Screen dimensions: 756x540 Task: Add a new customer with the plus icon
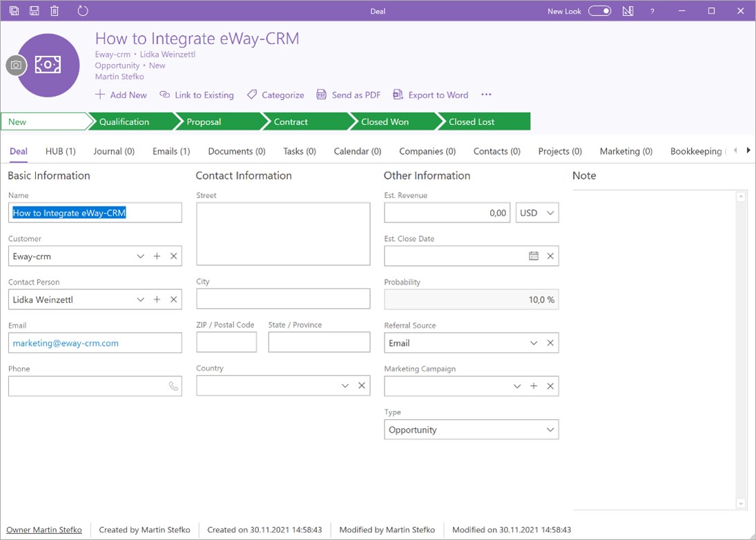157,256
